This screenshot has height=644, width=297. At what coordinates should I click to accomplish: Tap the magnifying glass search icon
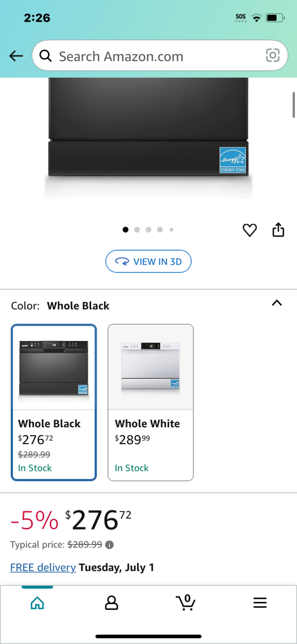[46, 56]
